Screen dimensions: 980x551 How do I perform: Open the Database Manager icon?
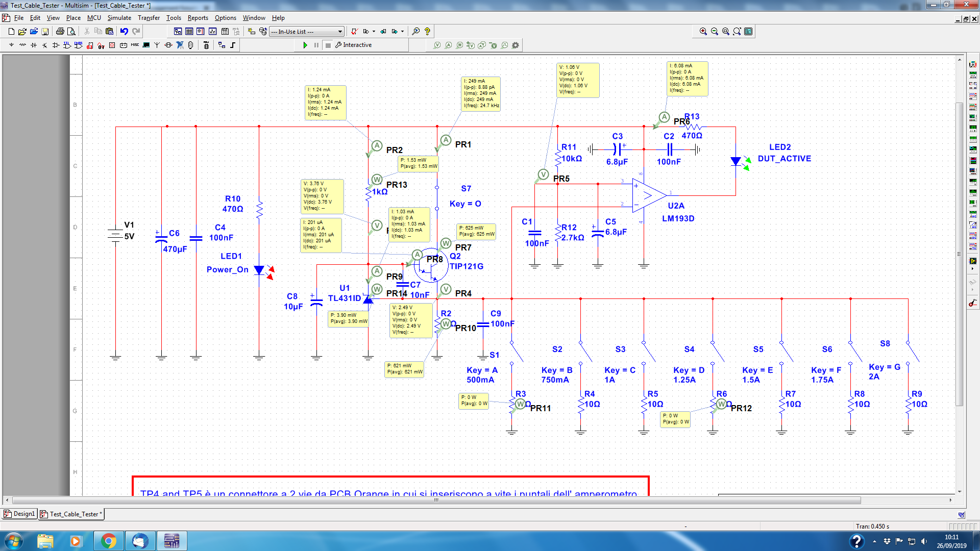click(263, 32)
